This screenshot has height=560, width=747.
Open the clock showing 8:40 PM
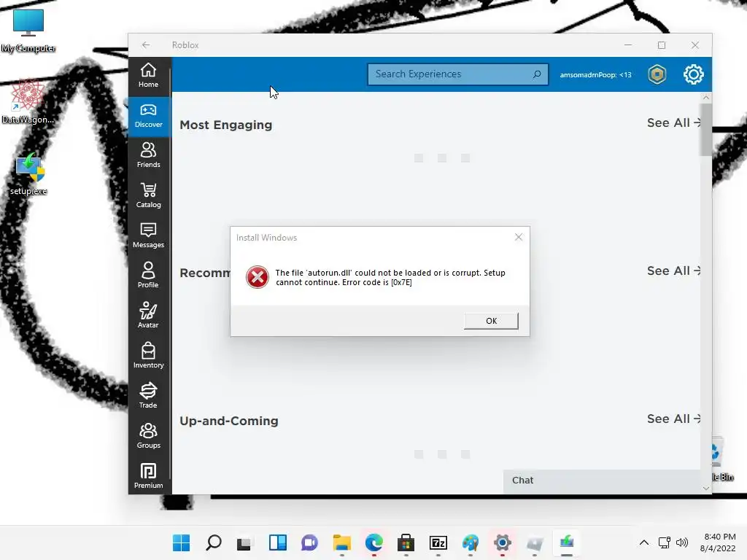(x=718, y=542)
